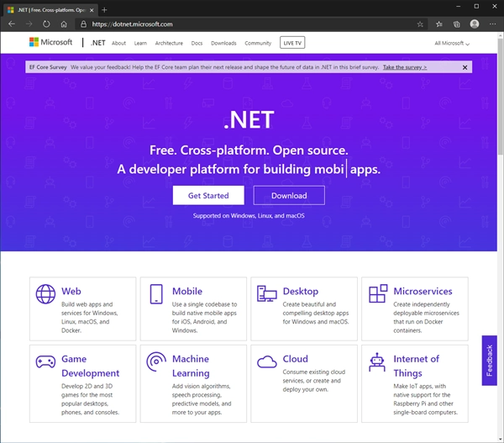504x443 pixels.
Task: Open the Machine Learning heading link
Action: 191,367
